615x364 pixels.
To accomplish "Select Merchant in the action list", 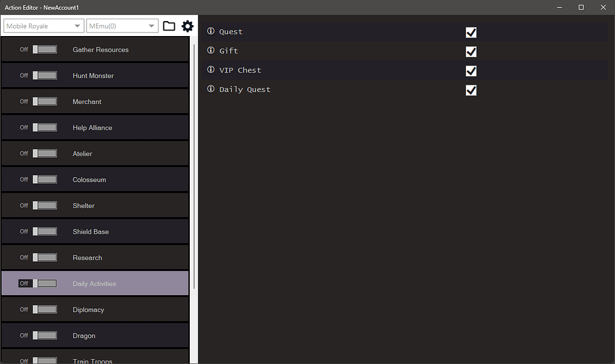I will coord(87,102).
